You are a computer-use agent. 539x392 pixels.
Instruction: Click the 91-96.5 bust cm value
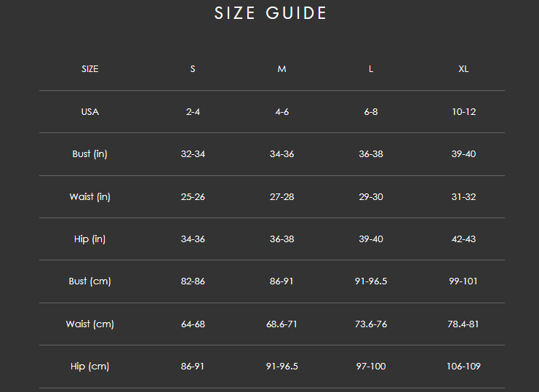(371, 281)
